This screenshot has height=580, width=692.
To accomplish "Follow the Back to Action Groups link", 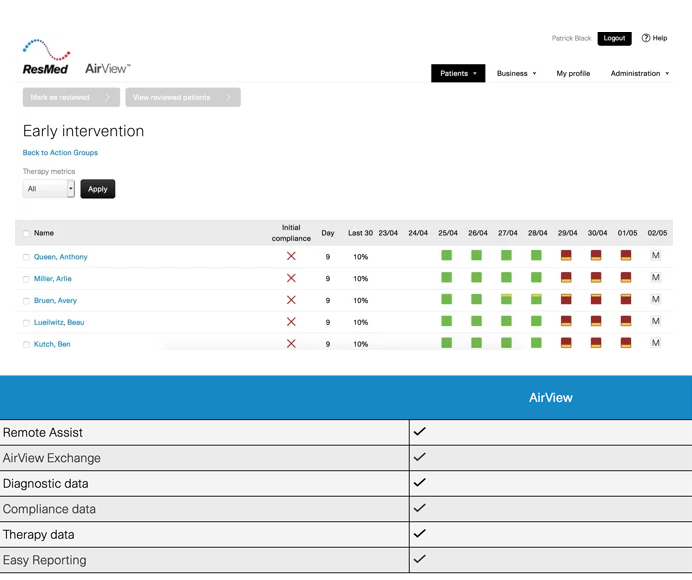I will (60, 153).
